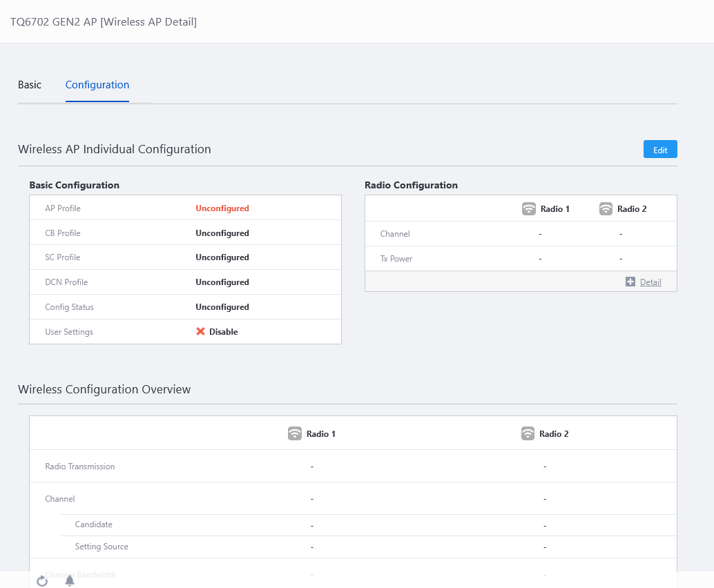Open notifications with the bell icon
This screenshot has height=588, width=714.
click(x=70, y=580)
